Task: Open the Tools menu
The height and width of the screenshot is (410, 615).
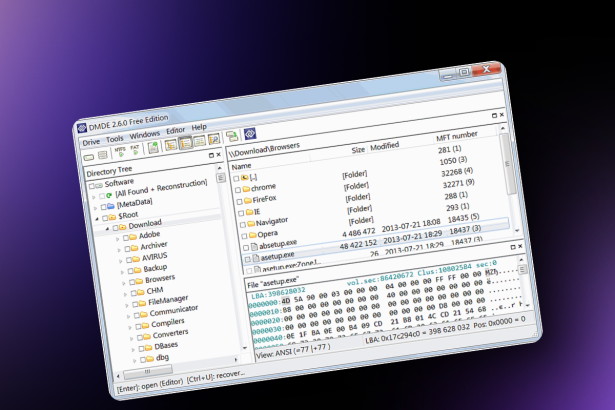Action: pos(115,137)
